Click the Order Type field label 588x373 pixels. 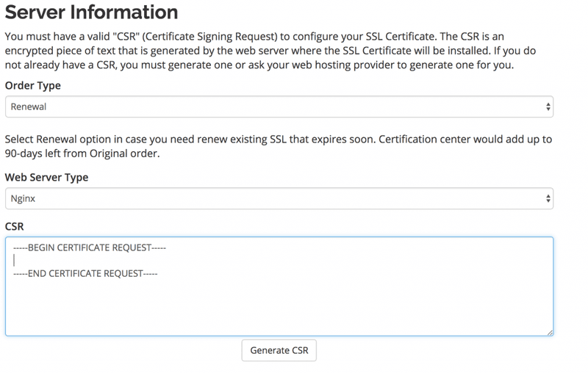pos(33,86)
